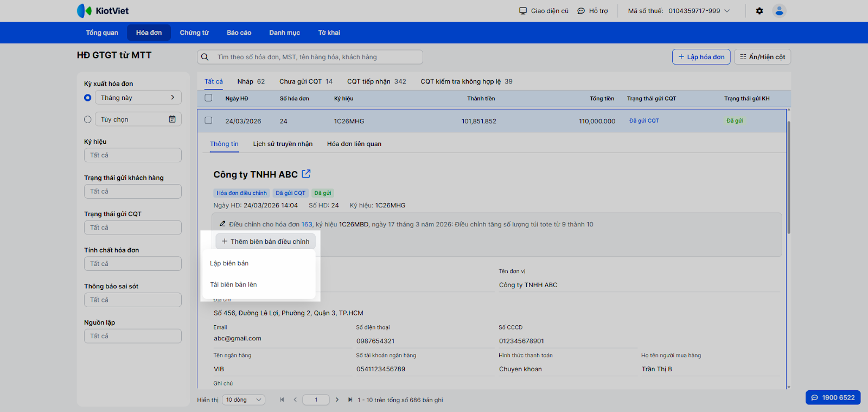This screenshot has width=868, height=412.
Task: Click the vertical scrollbar of invoice details
Action: pyautogui.click(x=789, y=178)
